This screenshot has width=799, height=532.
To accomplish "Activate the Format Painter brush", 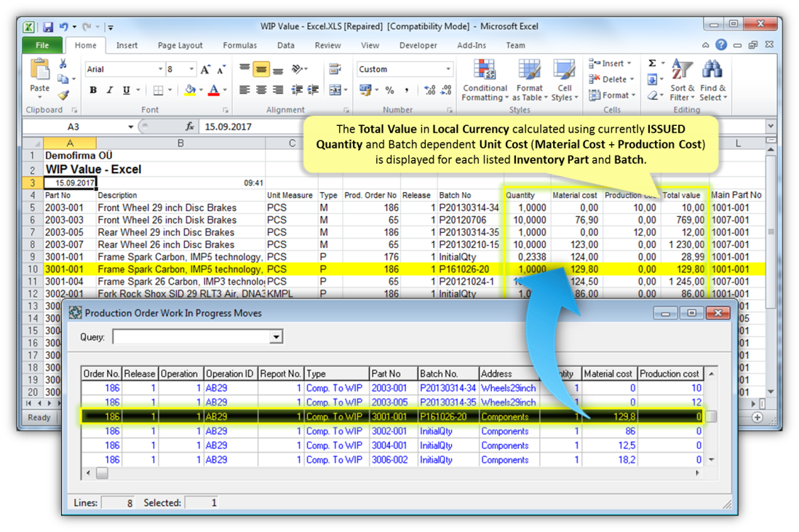I will click(63, 95).
